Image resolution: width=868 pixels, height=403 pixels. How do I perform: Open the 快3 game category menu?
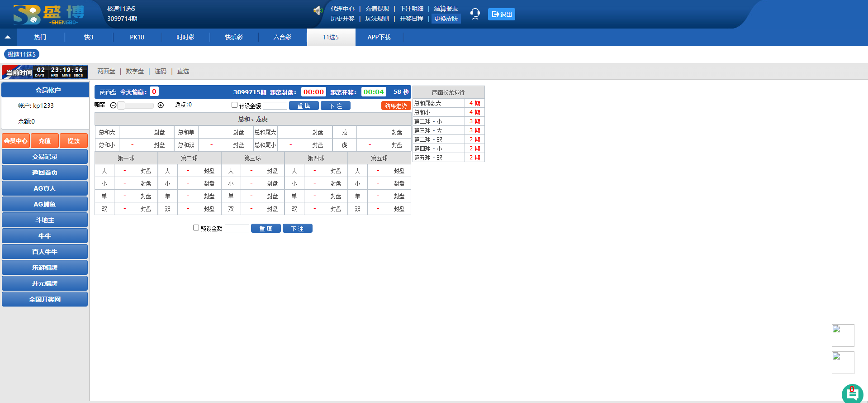89,37
